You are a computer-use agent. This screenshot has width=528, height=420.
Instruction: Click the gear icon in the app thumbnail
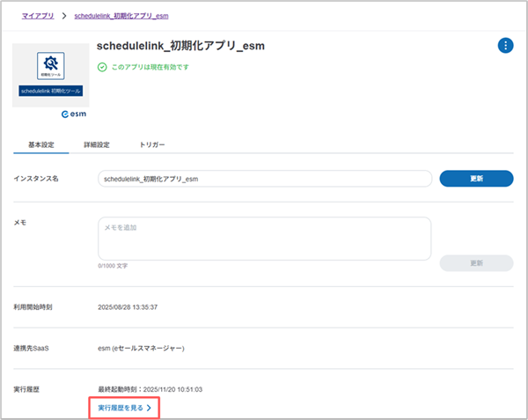tap(50, 63)
